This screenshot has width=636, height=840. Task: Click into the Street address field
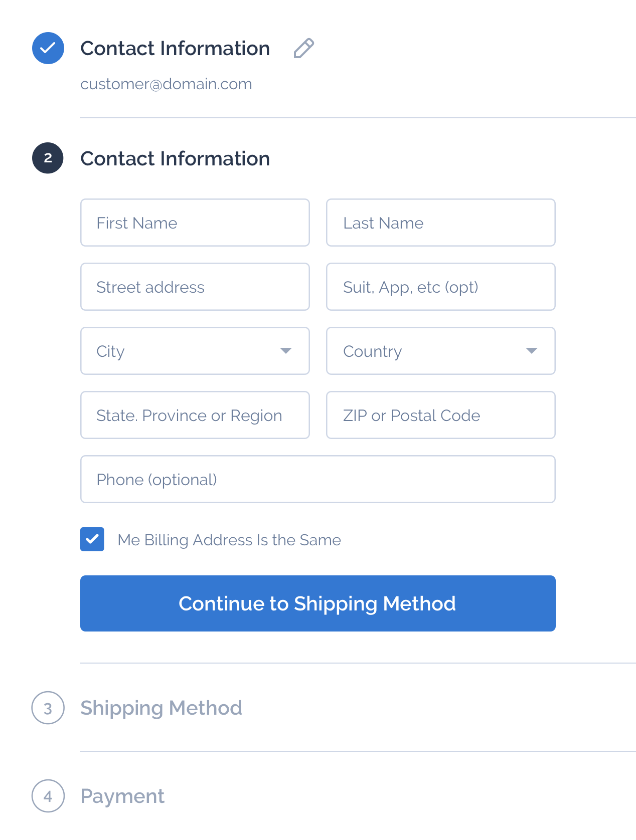[x=195, y=287]
